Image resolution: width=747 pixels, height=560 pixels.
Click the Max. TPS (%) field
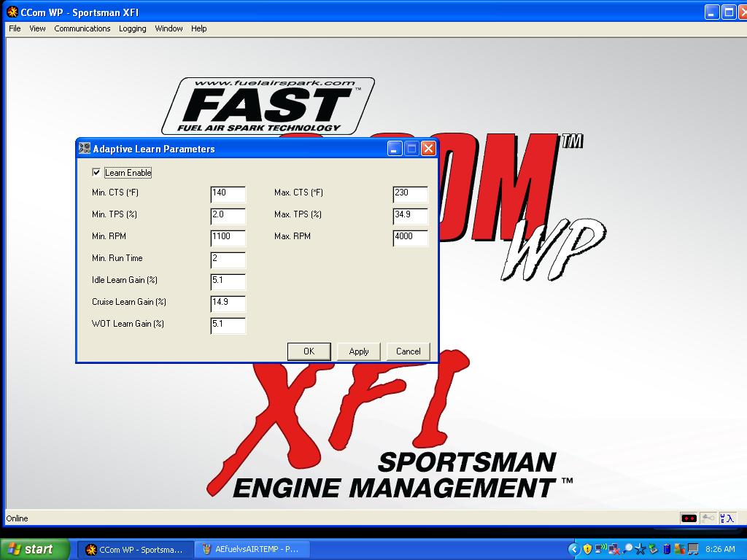411,216
